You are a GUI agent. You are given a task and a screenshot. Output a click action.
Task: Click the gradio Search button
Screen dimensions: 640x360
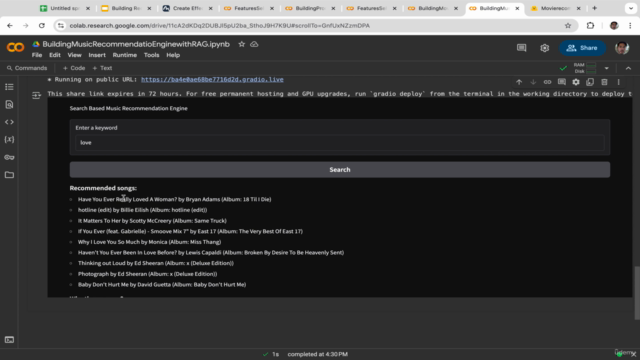pos(340,169)
